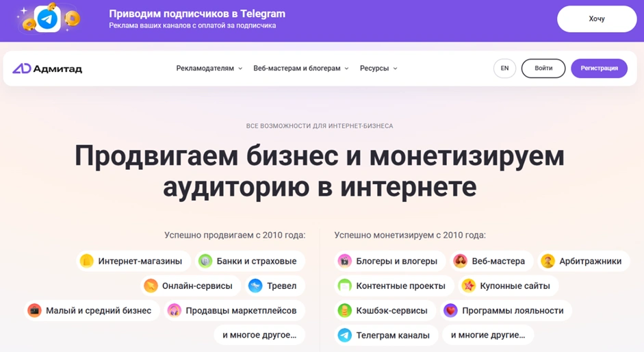Click the Кэшбэк-сервисы chip icon
The width and height of the screenshot is (644, 352).
pyautogui.click(x=345, y=310)
